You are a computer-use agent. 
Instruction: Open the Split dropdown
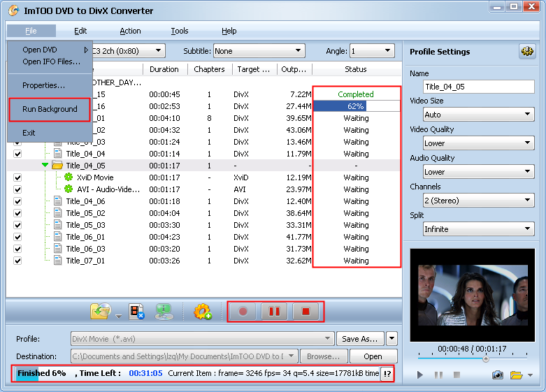(x=479, y=229)
